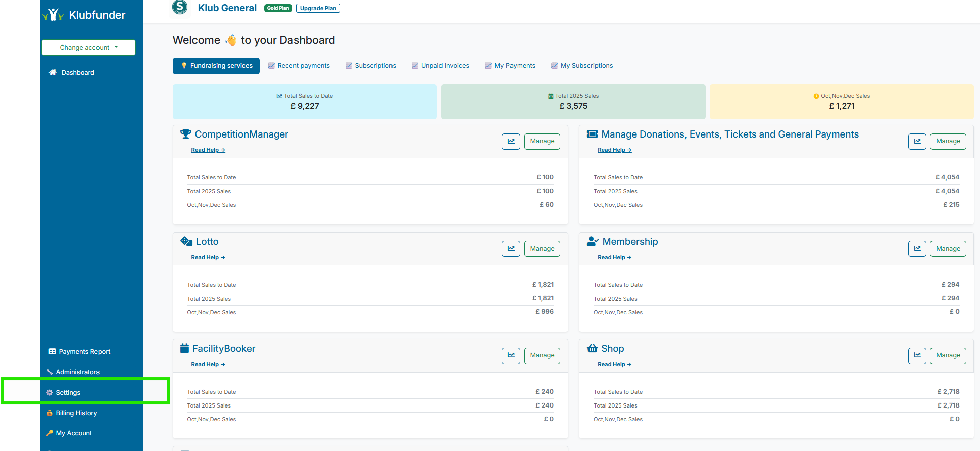Click the CompetitionManager trophy icon
This screenshot has height=451, width=980.
tap(186, 134)
